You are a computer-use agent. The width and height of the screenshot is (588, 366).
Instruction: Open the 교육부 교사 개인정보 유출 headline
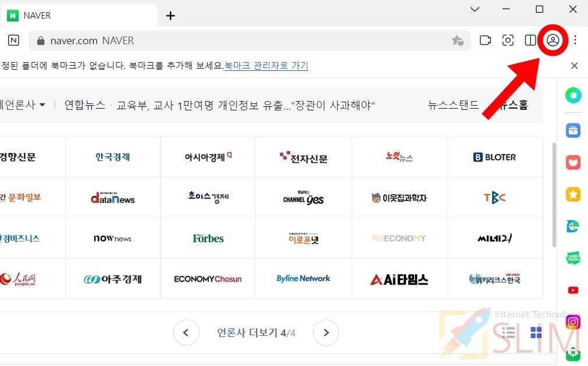[x=245, y=105]
